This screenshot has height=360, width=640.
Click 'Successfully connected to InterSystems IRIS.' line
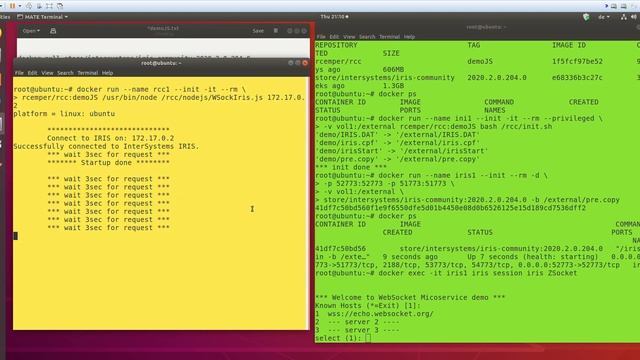(106, 146)
